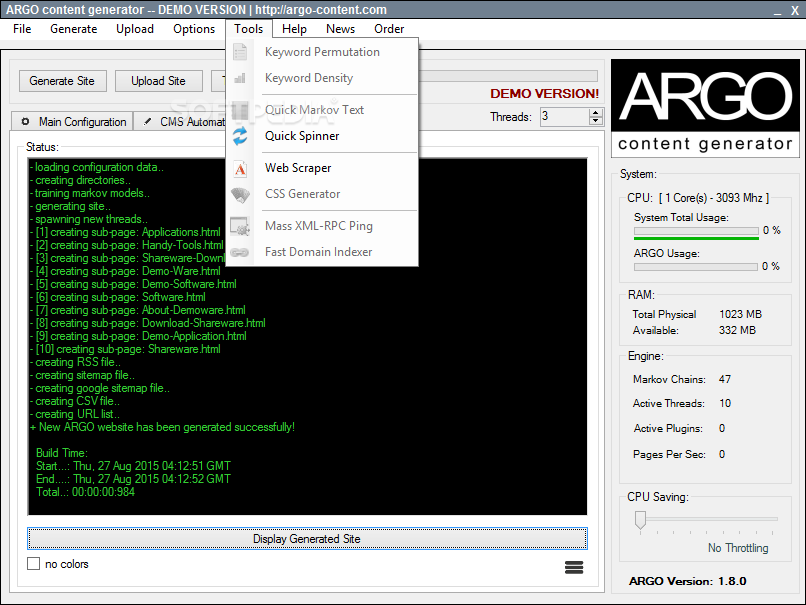Viewport: 806px width, 605px height.
Task: Switch to Main Configuration tab
Action: (x=72, y=122)
